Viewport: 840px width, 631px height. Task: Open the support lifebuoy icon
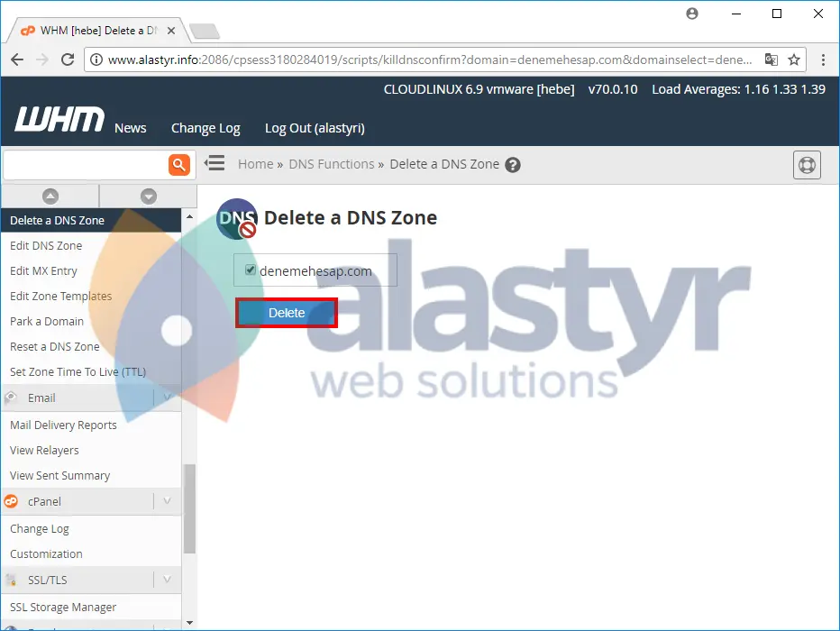click(x=807, y=165)
